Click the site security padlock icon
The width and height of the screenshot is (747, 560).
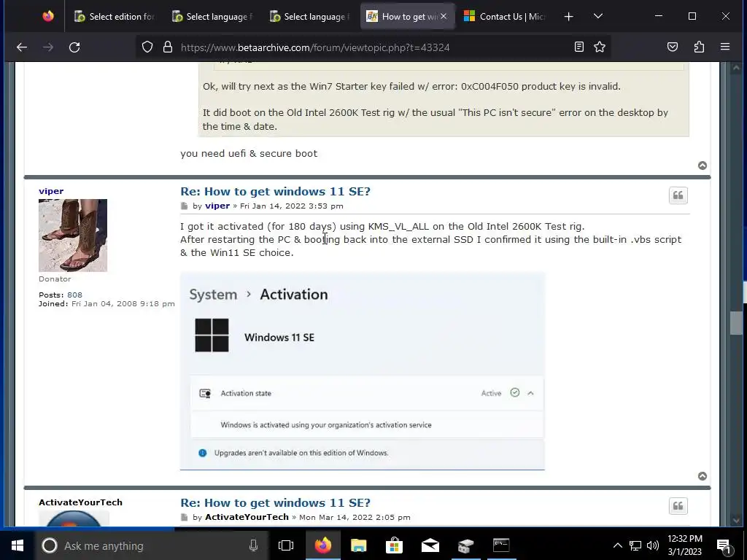tap(168, 47)
